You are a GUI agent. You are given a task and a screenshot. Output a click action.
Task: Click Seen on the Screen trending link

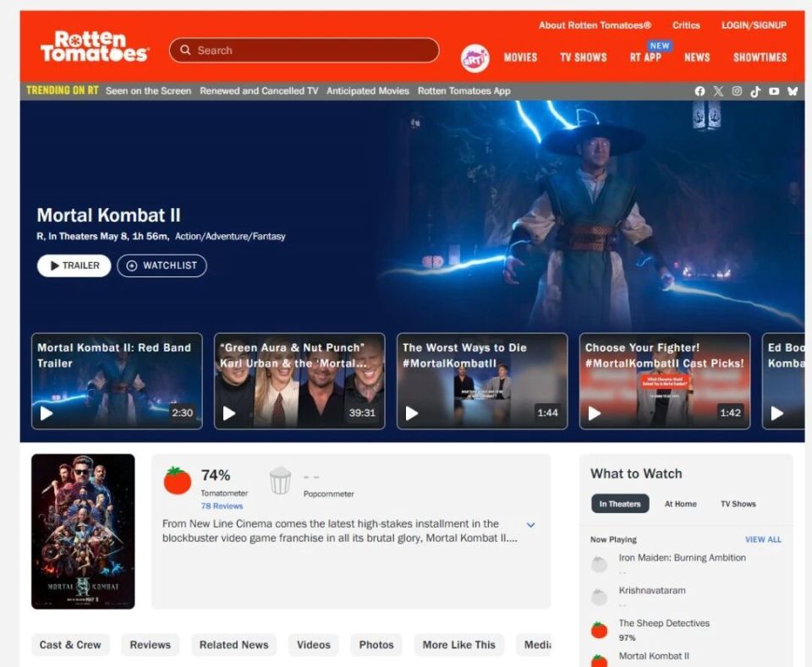tap(148, 91)
